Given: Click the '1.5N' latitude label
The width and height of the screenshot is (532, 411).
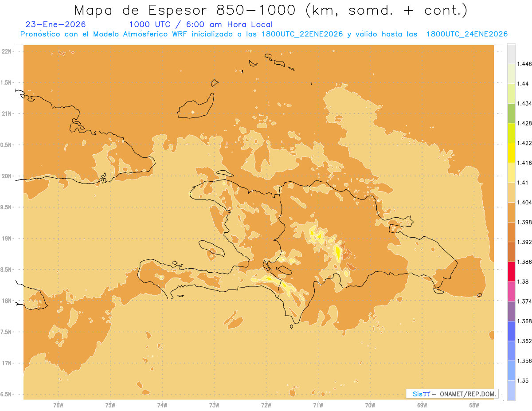Looking at the screenshot, I should click(x=7, y=82).
